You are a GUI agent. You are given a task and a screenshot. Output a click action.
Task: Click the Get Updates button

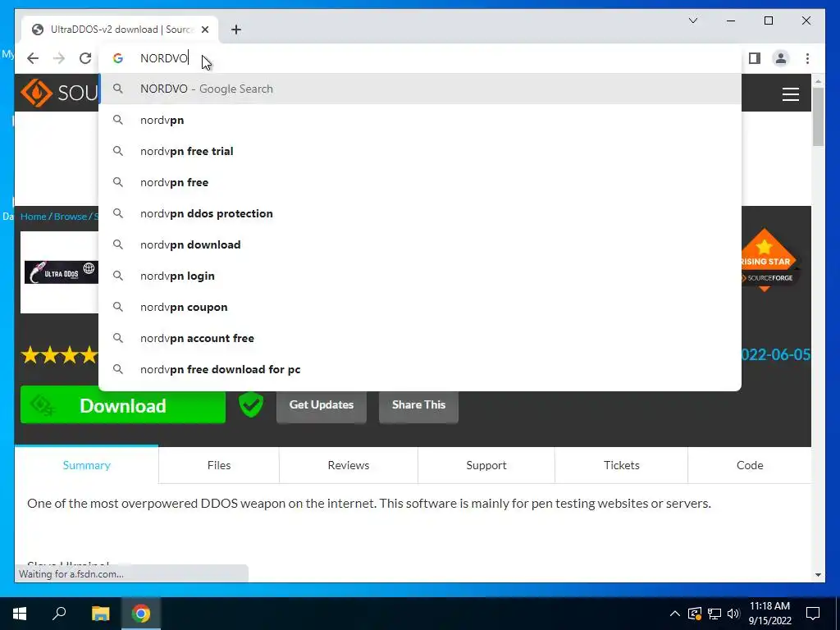322,405
